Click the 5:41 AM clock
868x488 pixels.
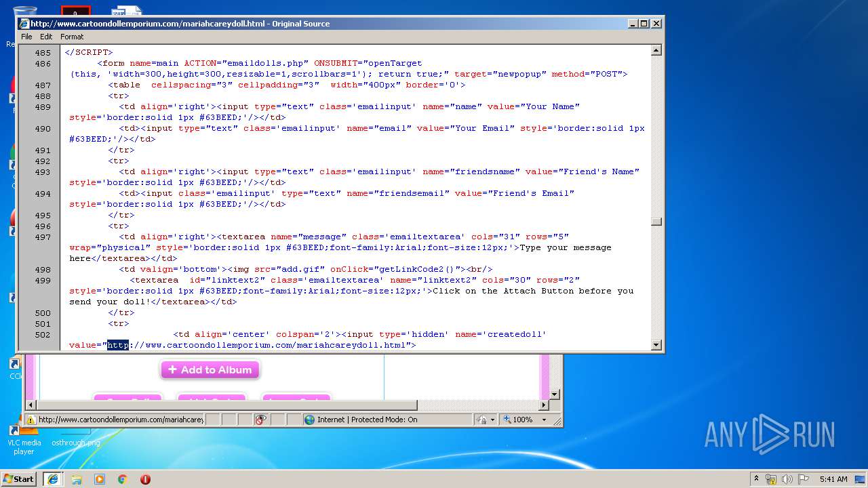(833, 479)
